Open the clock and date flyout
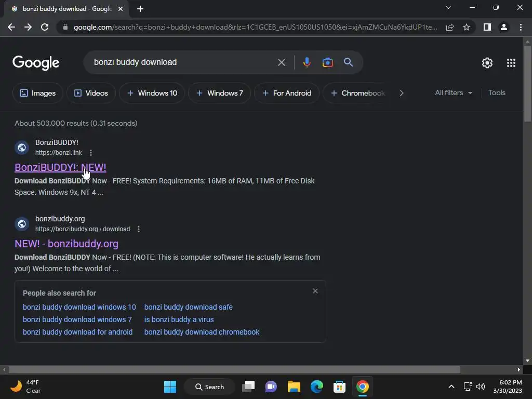 pyautogui.click(x=508, y=387)
